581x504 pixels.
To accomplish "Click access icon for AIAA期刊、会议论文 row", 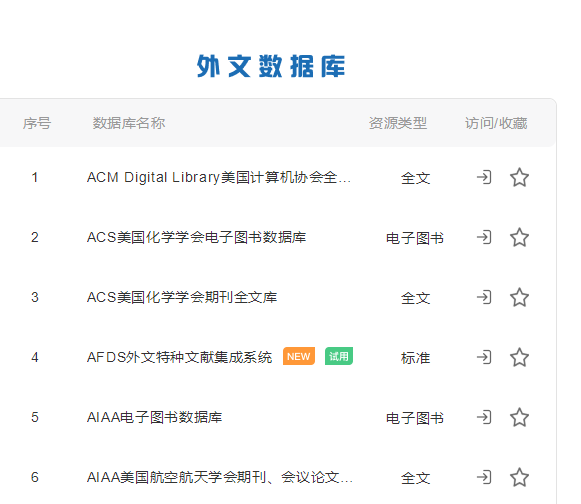I will coord(484,477).
